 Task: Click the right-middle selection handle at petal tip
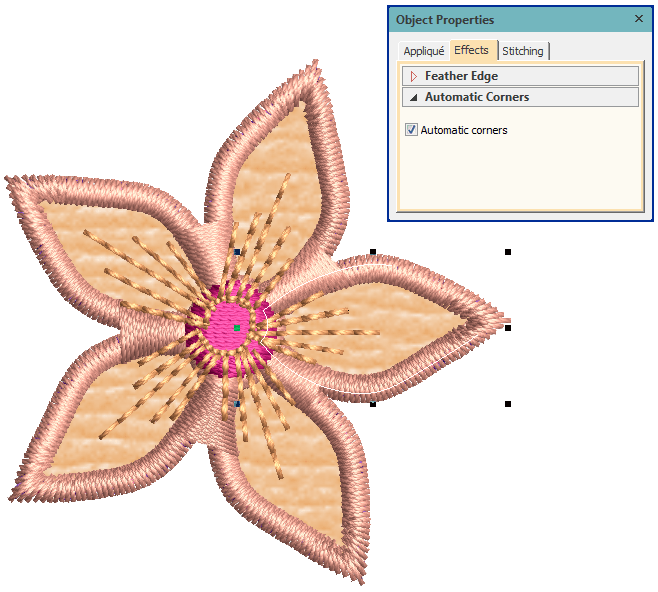tap(508, 327)
